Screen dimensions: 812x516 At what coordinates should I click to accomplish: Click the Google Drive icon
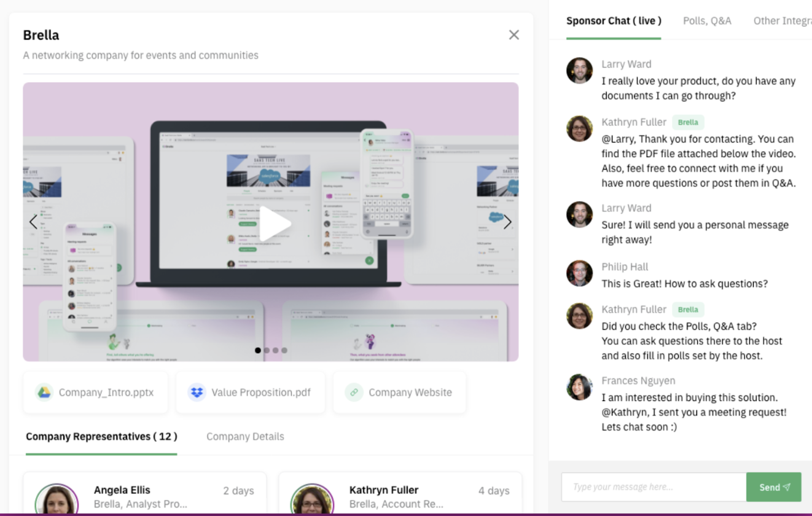(44, 392)
